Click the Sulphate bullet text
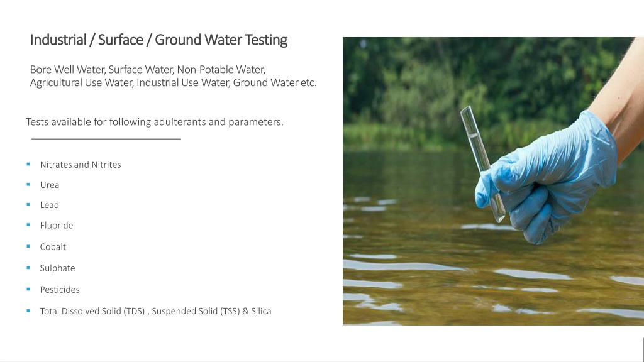Viewport: 644px width, 362px height. tap(57, 268)
